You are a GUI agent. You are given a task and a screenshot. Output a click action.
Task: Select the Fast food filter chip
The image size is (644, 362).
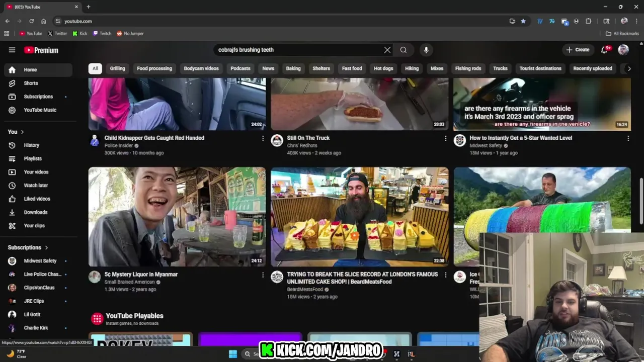(x=352, y=68)
